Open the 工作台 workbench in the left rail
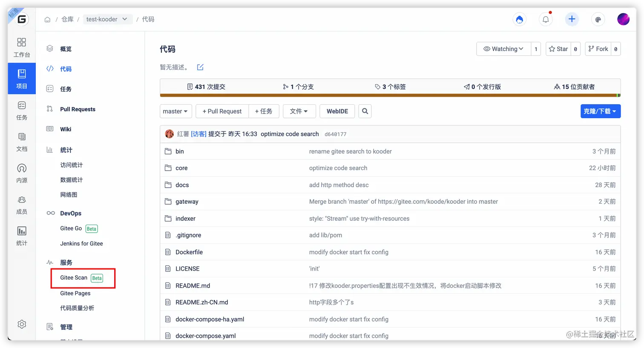644x348 pixels. 22,48
